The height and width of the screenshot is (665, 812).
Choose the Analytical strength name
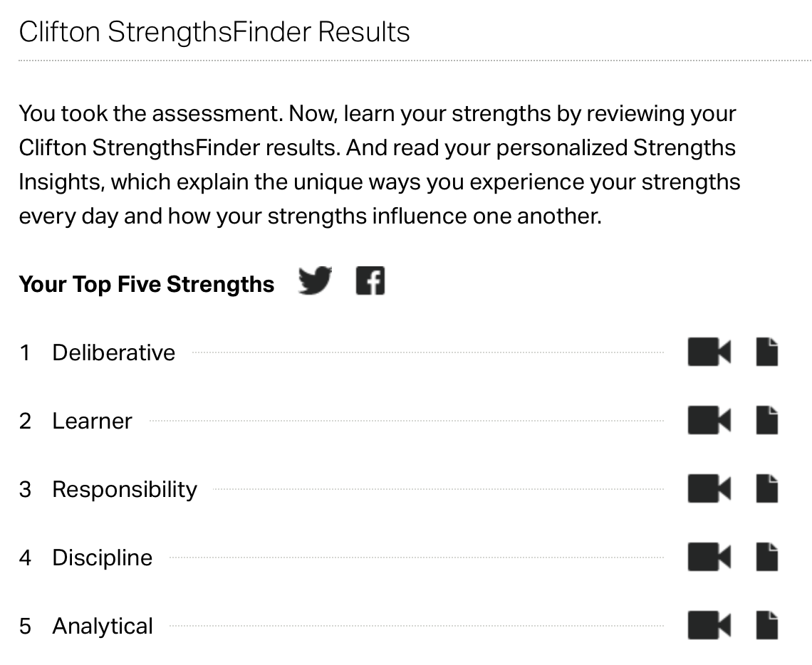(x=103, y=626)
